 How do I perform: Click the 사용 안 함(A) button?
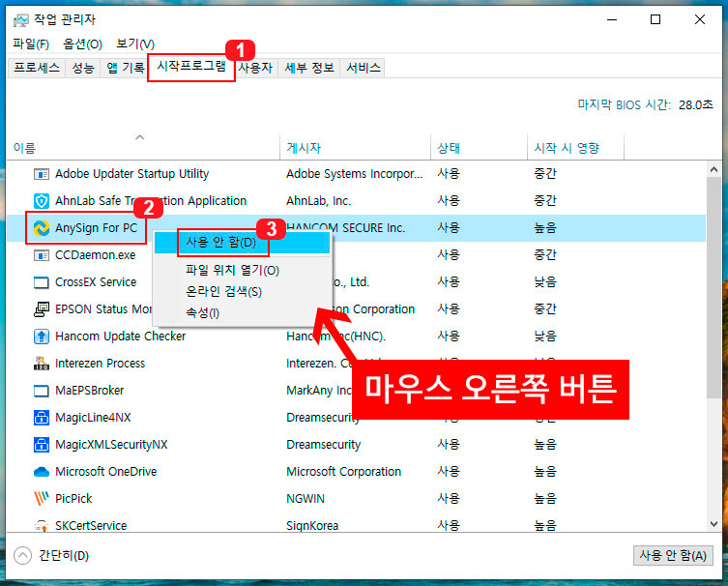[x=673, y=555]
